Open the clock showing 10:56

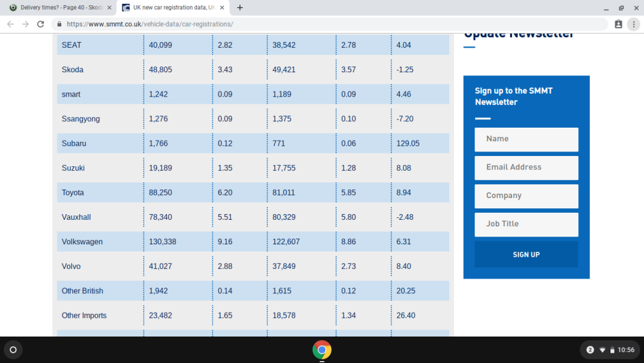pyautogui.click(x=626, y=350)
